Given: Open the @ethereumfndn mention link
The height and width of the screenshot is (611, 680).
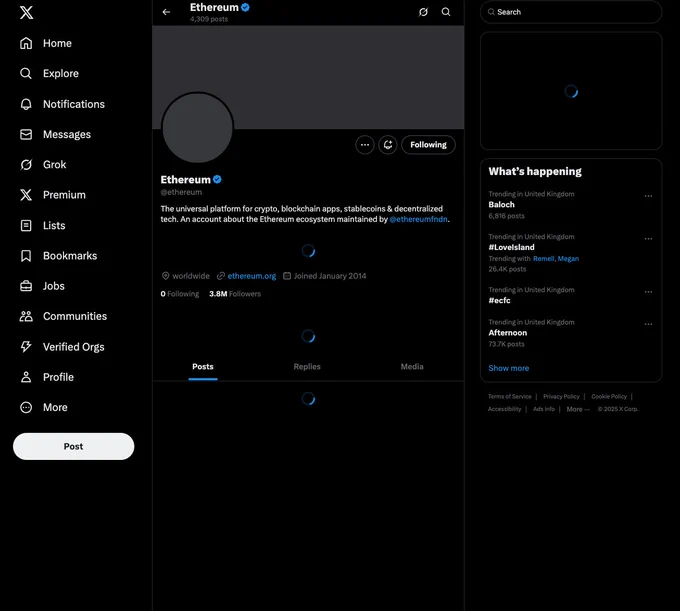Looking at the screenshot, I should click(418, 219).
